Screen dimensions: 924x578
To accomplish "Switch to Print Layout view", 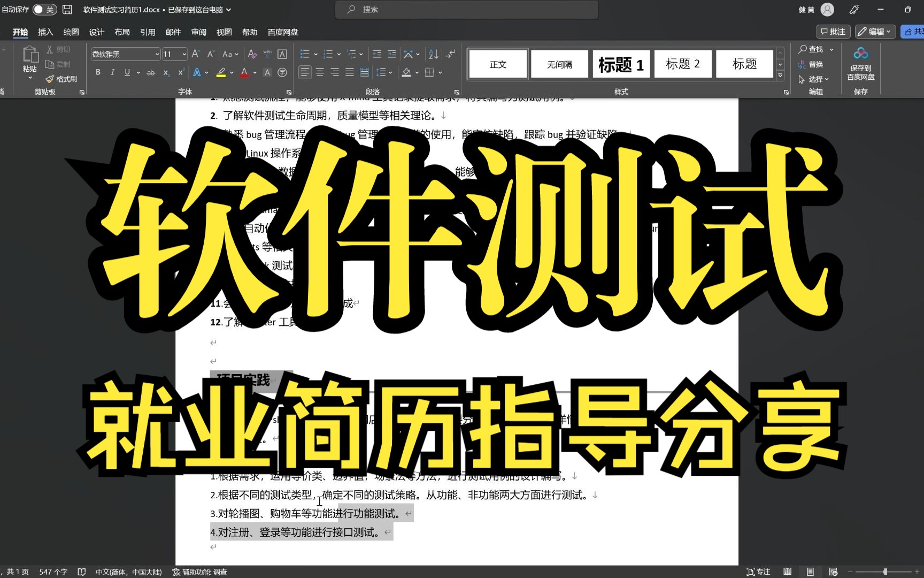I will pyautogui.click(x=810, y=572).
